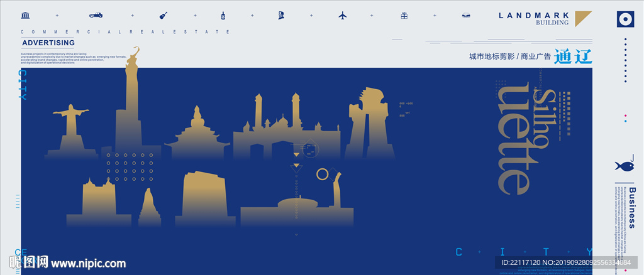Click the 城市地标剪影 / 商业广告 caption
This screenshot has height=275, width=644.
(509, 57)
